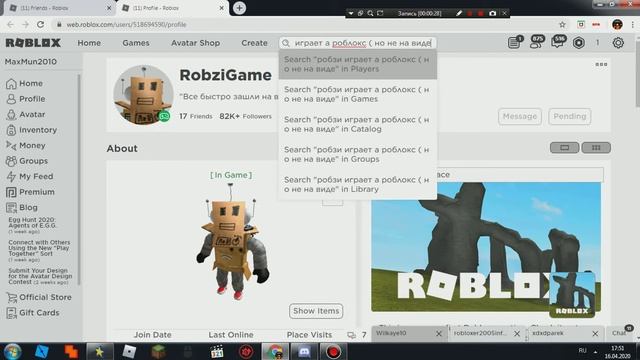This screenshot has height=360, width=640.
Task: Open Games in the top navigation
Action: coord(136,43)
